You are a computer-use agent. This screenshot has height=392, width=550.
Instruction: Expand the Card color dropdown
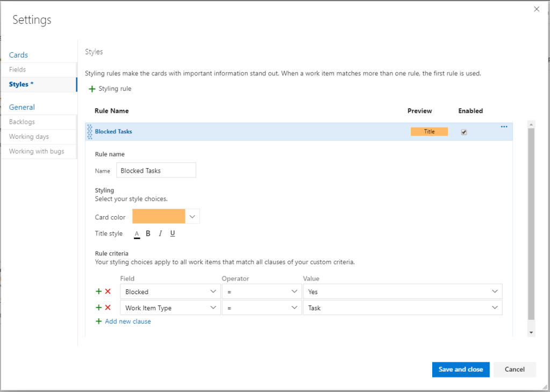(x=192, y=217)
